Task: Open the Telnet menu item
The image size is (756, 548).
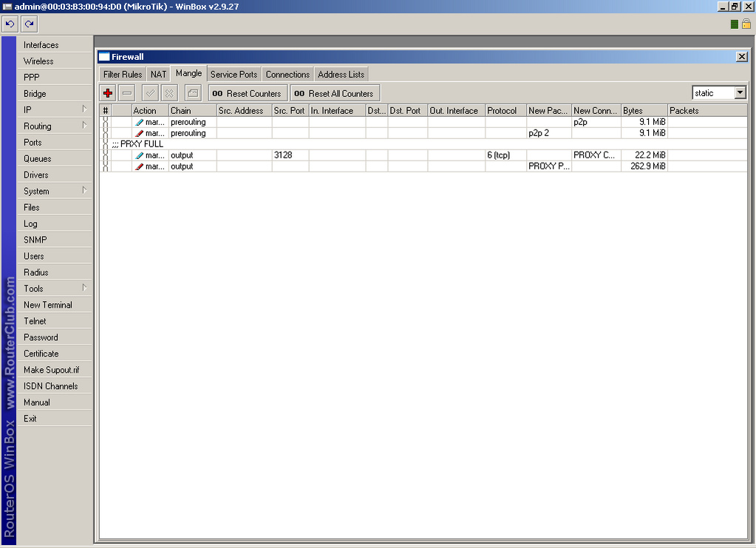Action: point(55,321)
